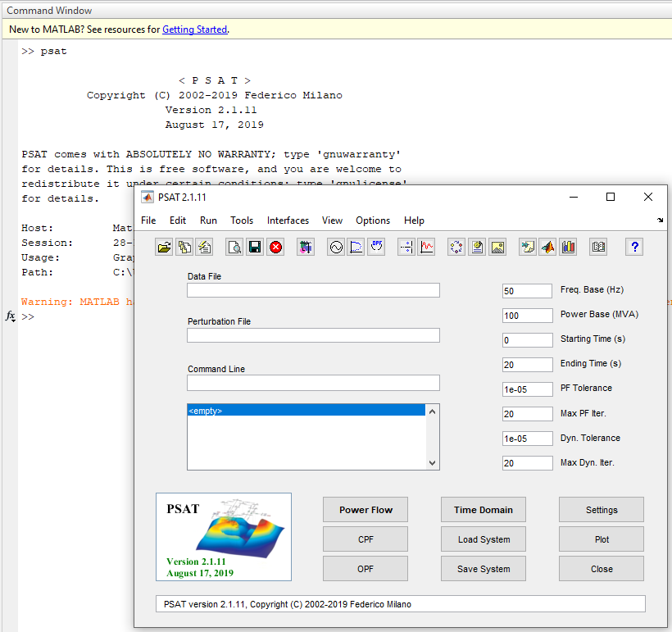Click the list box scroll up arrow
672x632 pixels.
432,411
